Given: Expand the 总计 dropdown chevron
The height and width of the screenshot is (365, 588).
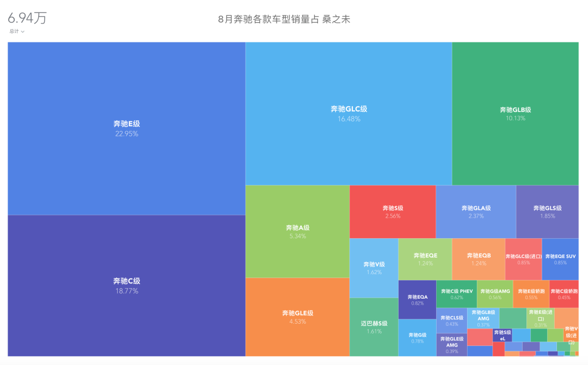Looking at the screenshot, I should (x=22, y=32).
